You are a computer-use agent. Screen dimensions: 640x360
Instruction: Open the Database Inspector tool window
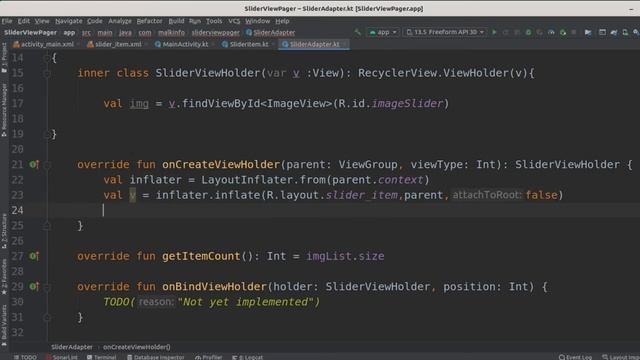(x=155, y=357)
